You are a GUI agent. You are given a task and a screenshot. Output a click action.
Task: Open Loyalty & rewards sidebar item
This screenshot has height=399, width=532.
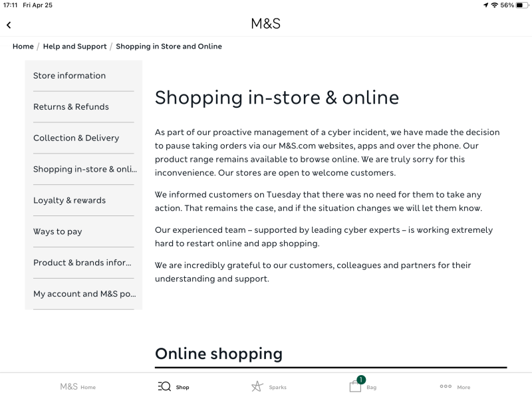84,201
